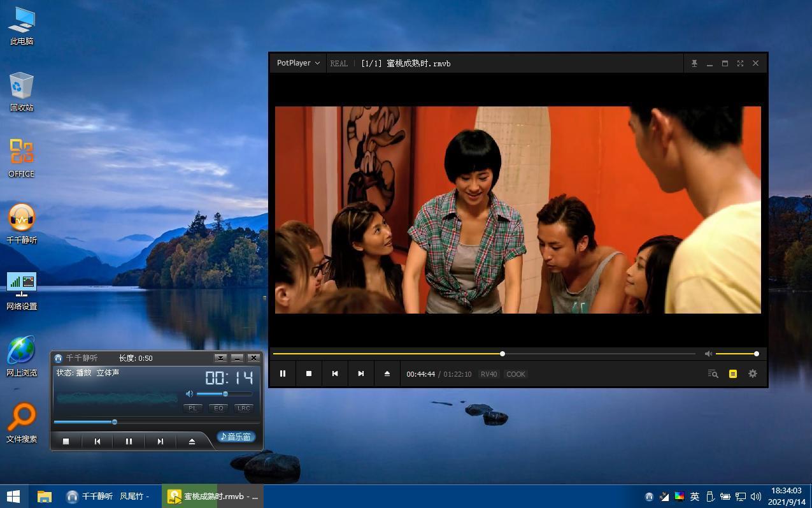Click the PotPlayer video display area

click(518, 210)
